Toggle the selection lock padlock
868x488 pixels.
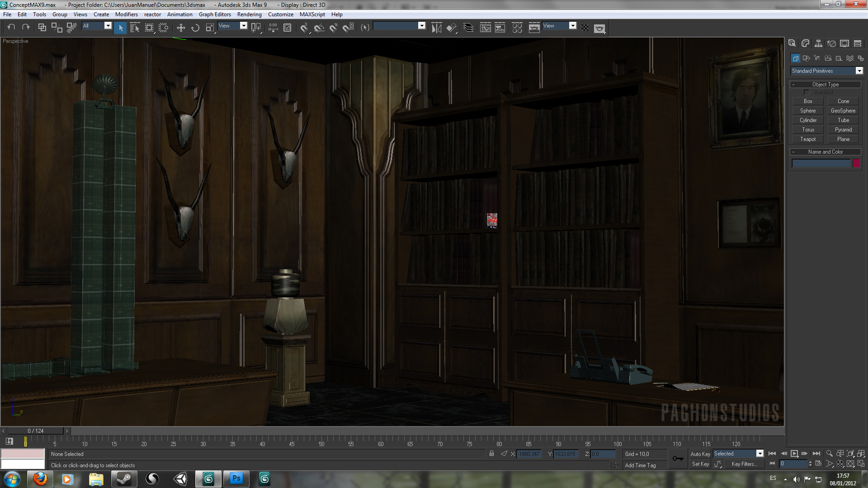pos(491,454)
